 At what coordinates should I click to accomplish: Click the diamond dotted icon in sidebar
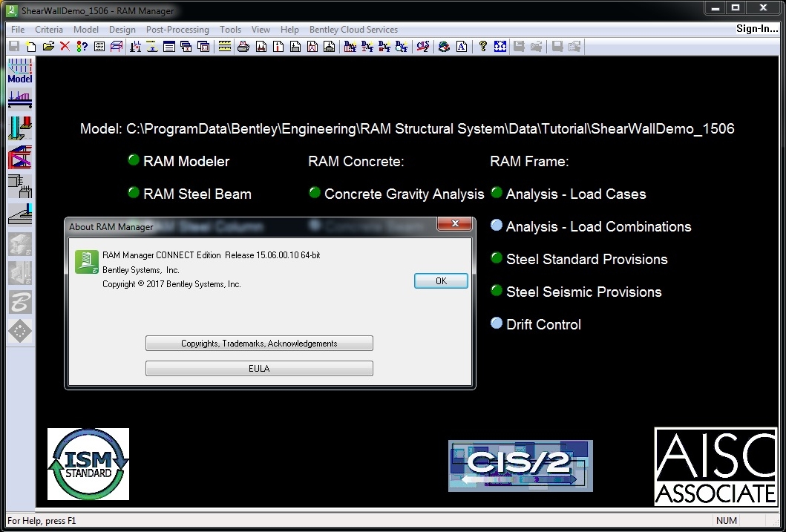(20, 331)
